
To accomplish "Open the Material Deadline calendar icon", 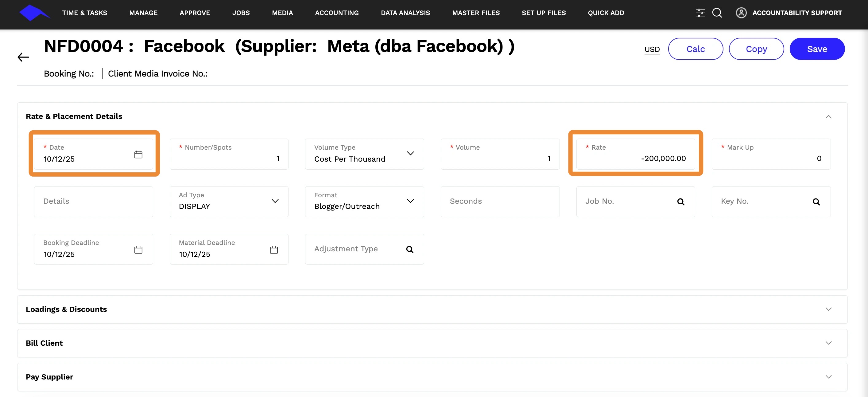I will click(273, 250).
